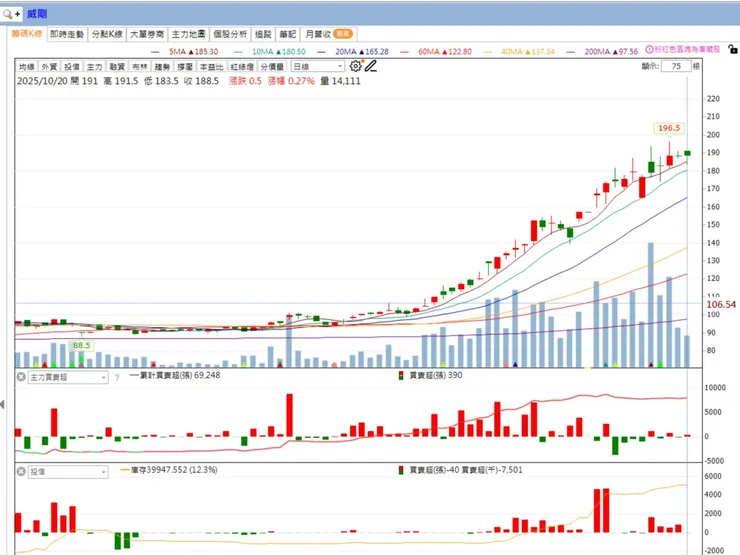Open the 個股分析 tab

coord(230,34)
